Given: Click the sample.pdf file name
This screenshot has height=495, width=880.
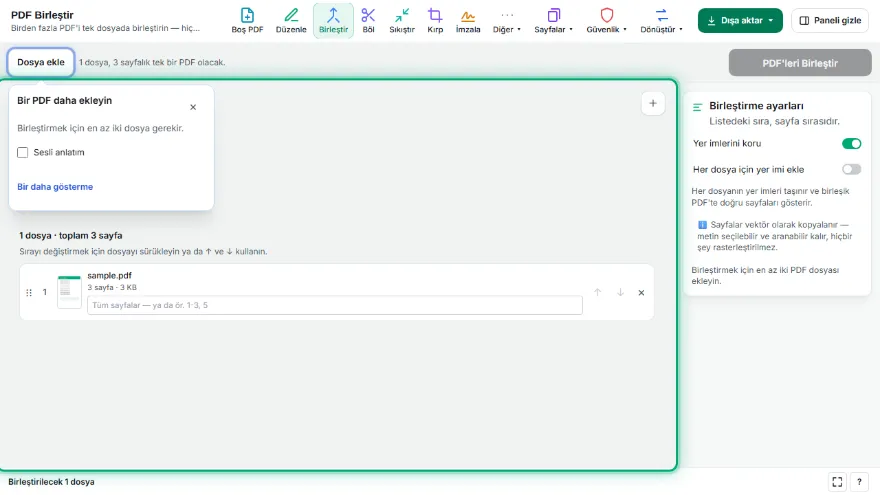Looking at the screenshot, I should (x=109, y=276).
